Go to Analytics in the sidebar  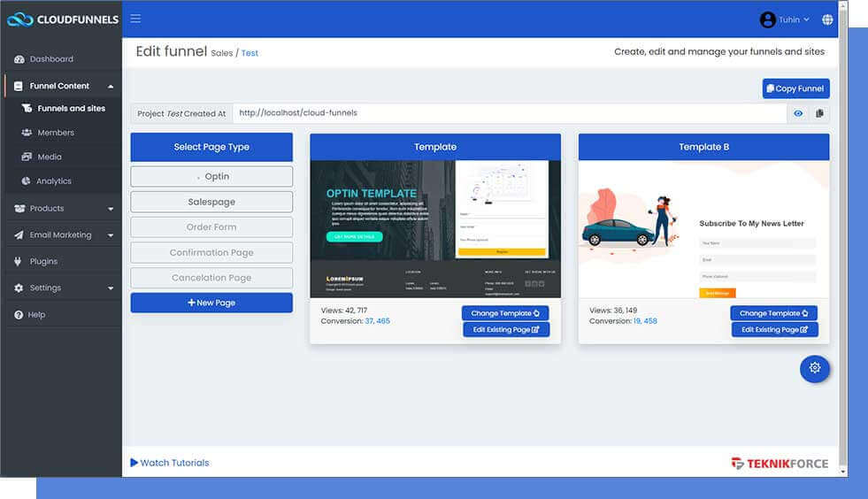53,181
